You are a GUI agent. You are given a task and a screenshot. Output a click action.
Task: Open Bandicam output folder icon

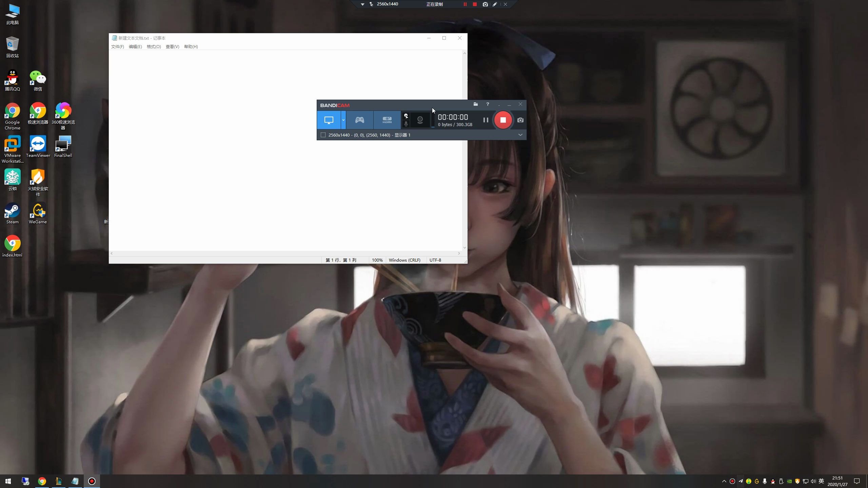[x=475, y=104]
